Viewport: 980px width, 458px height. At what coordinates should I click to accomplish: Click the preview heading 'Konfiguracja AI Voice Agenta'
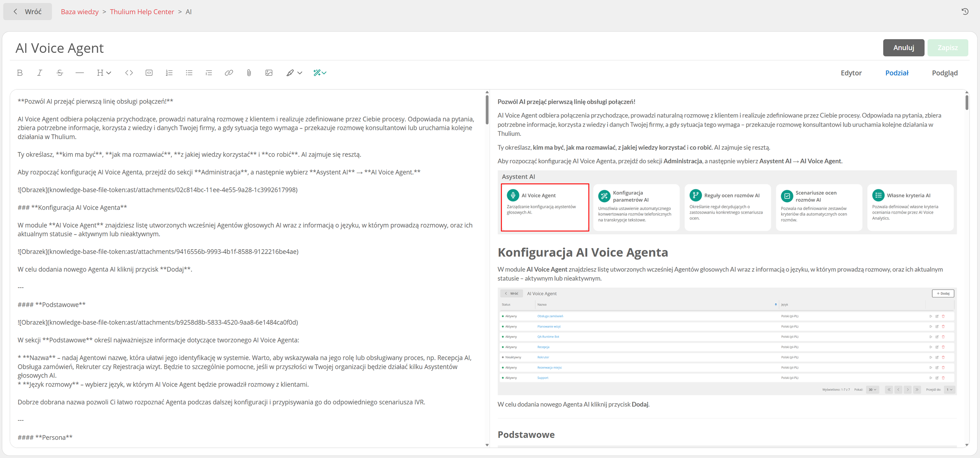[x=583, y=252]
